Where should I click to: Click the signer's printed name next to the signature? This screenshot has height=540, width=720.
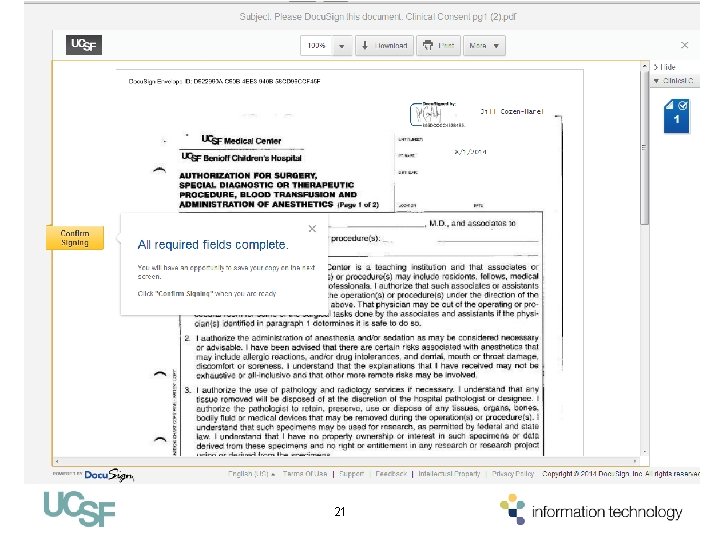click(512, 112)
